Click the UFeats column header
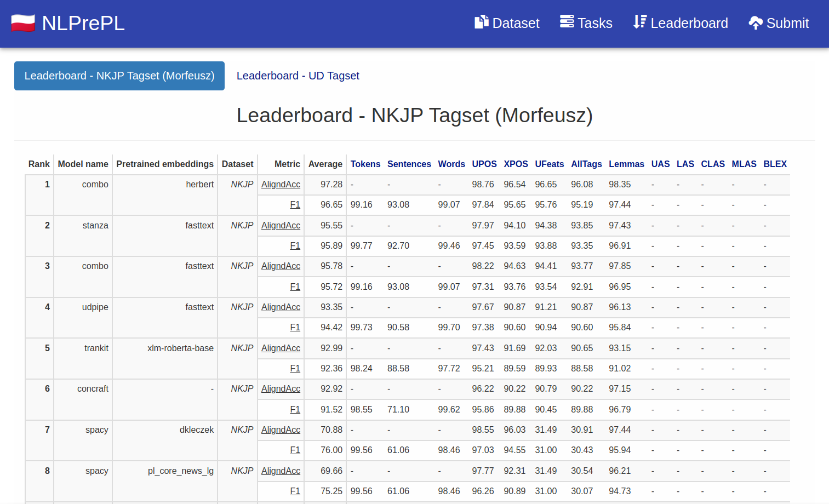 pyautogui.click(x=549, y=164)
